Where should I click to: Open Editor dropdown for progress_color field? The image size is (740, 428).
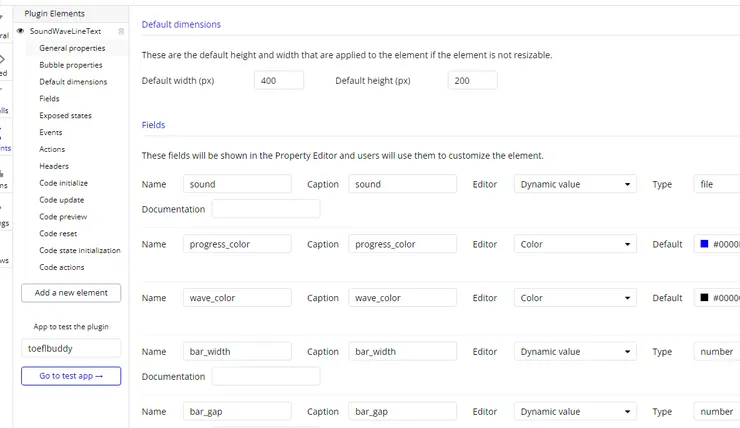[x=575, y=244]
